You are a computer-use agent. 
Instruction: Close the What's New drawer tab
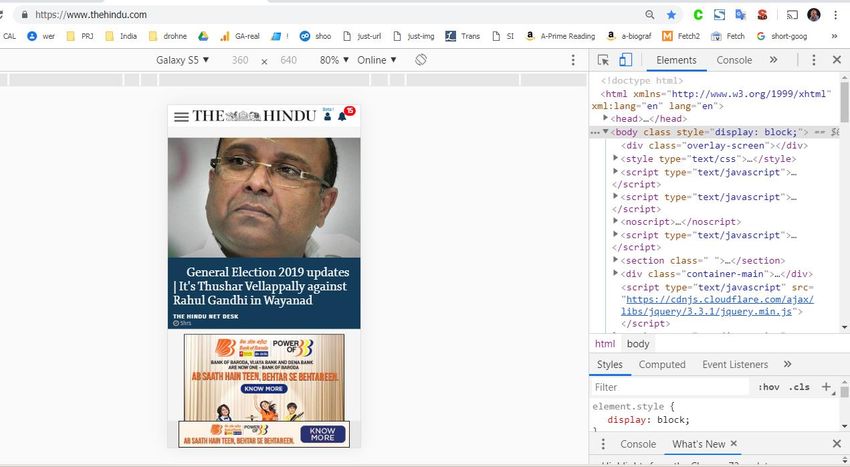pos(733,443)
